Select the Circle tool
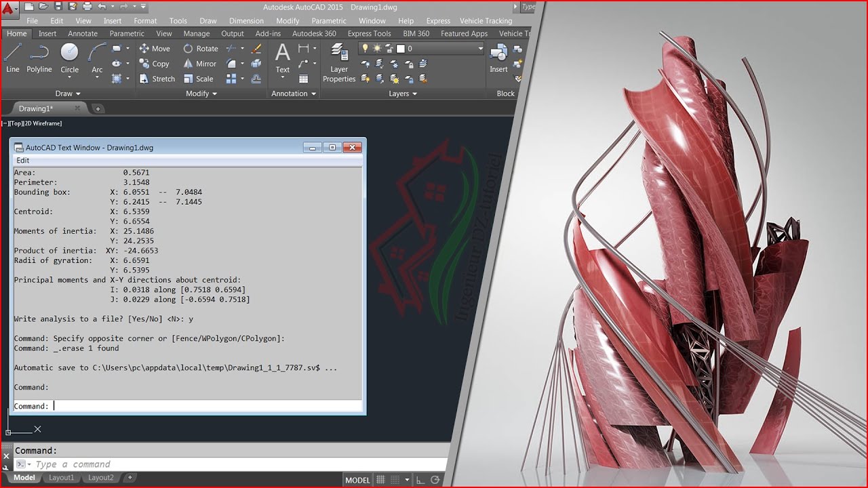Viewport: 868px width, 488px height. 70,58
